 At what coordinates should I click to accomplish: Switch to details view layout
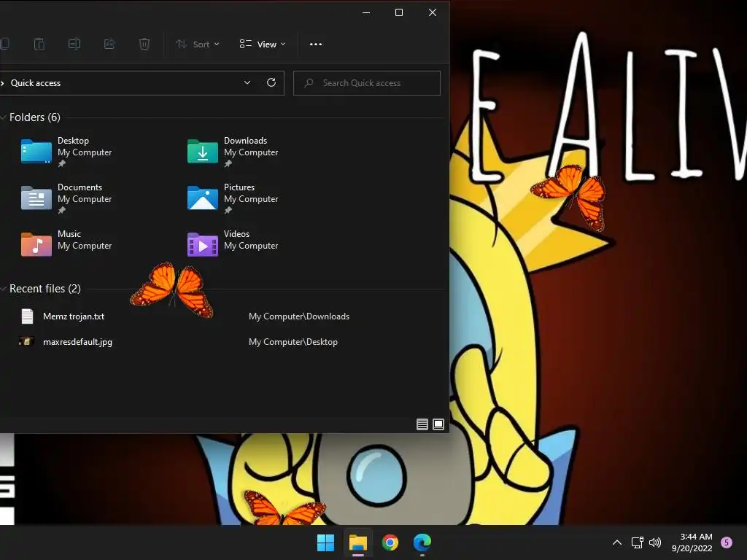[x=422, y=424]
